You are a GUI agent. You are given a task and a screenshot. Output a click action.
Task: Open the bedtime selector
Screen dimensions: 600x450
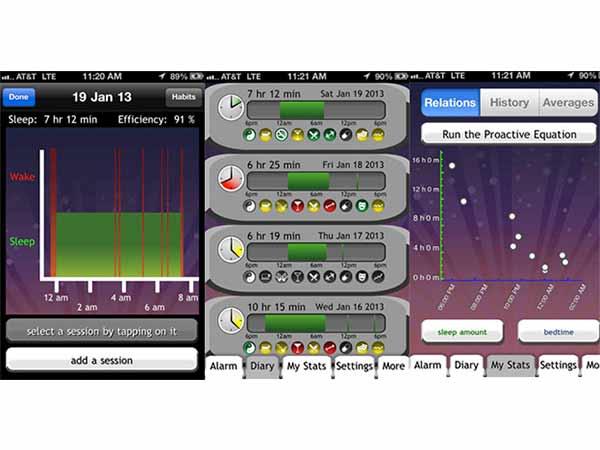(x=558, y=330)
